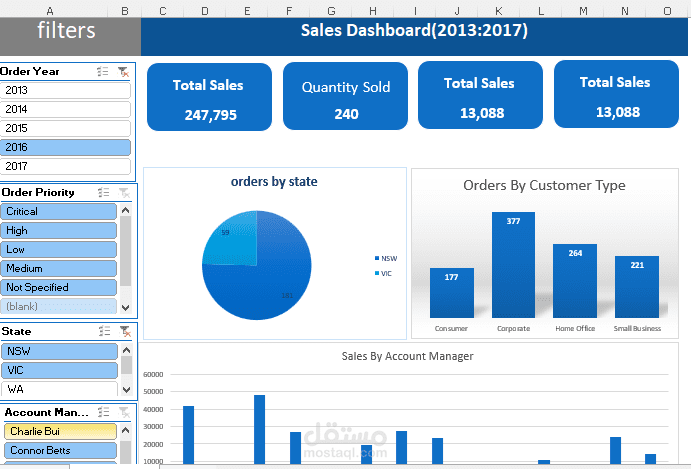Clear the filter on the State slicer

[123, 331]
